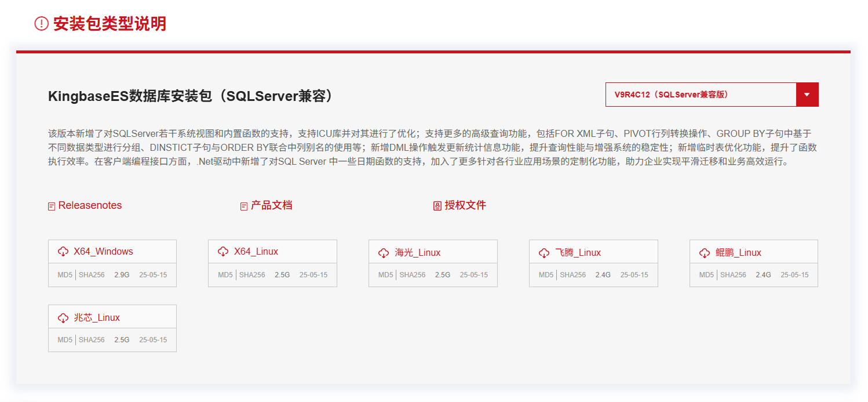The image size is (868, 402).
Task: Open the Releasenotes link
Action: (x=90, y=205)
